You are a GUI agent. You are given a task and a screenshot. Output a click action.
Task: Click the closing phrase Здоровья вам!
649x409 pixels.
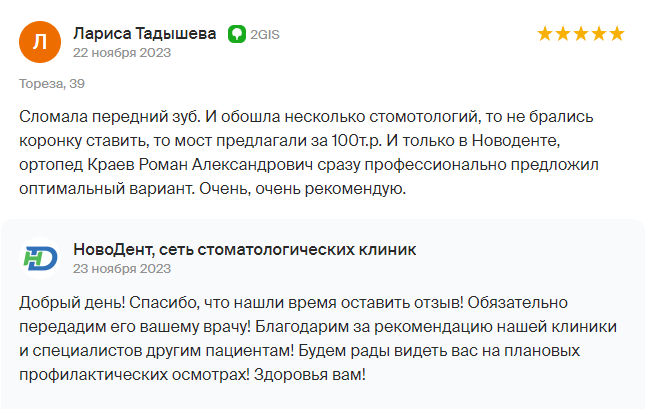pos(310,375)
